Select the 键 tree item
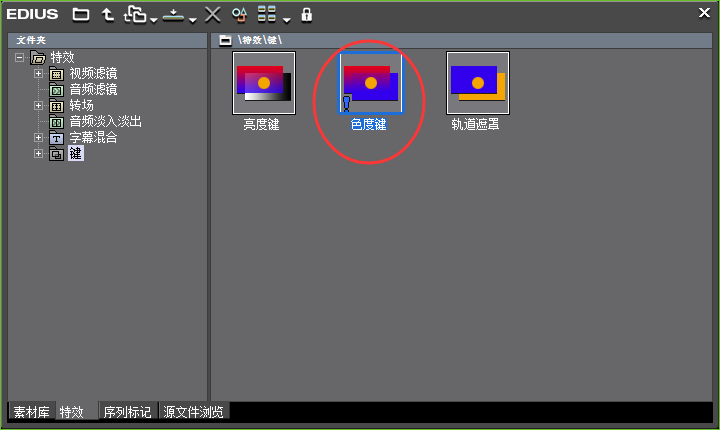 point(75,153)
